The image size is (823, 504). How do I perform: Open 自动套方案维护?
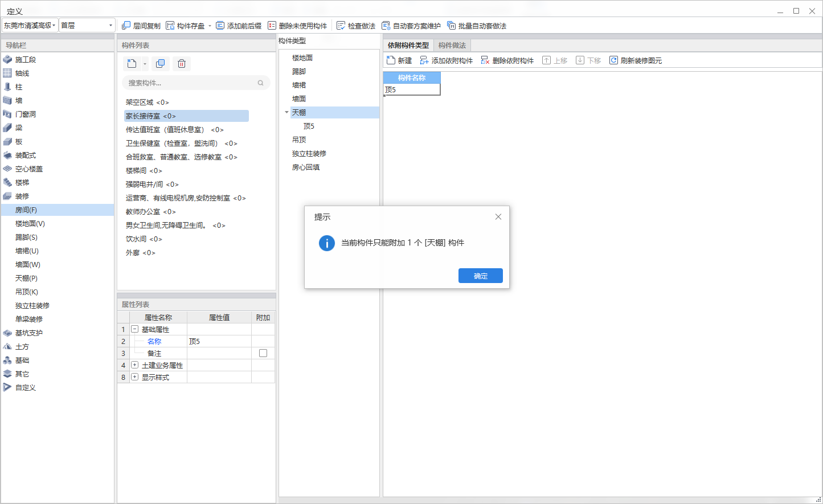(411, 26)
